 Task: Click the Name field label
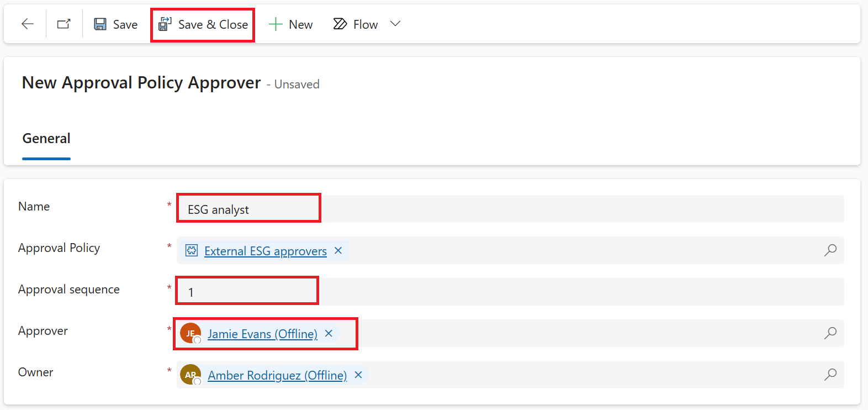click(x=34, y=206)
